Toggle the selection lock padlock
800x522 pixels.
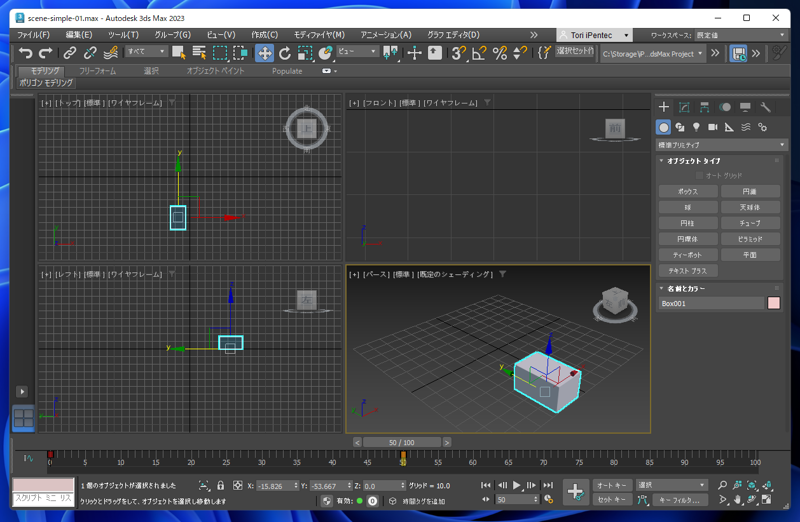pyautogui.click(x=220, y=486)
